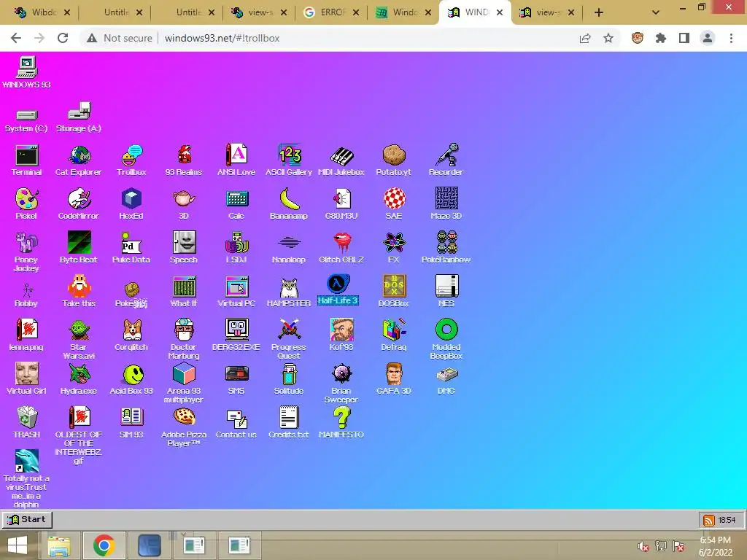Reload the windows93.net page
Viewport: 747px width, 560px height.
(63, 38)
